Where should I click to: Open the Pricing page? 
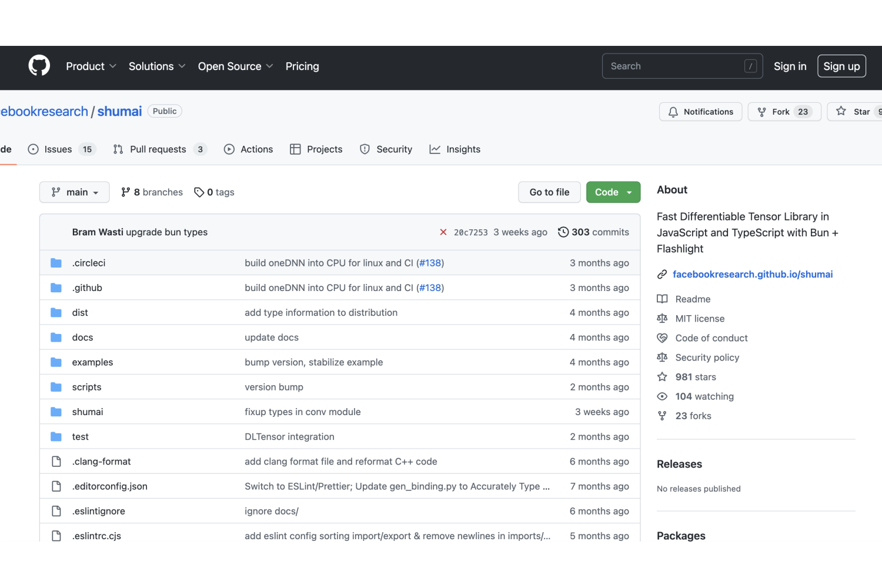(x=302, y=66)
